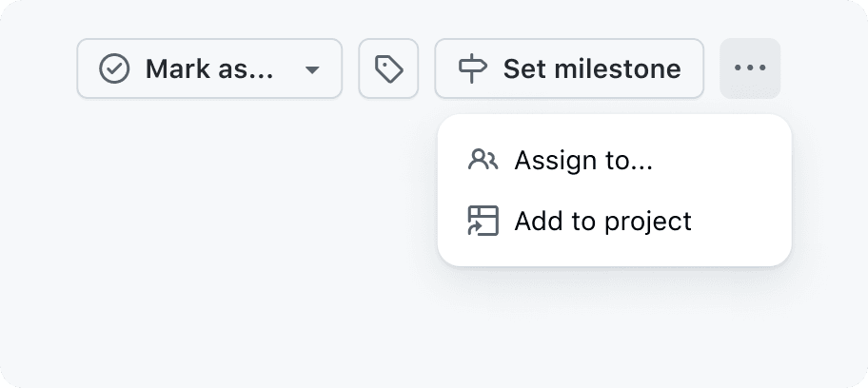Viewport: 868px width, 388px height.
Task: Click the people icon beside Assign to
Action: click(x=483, y=160)
